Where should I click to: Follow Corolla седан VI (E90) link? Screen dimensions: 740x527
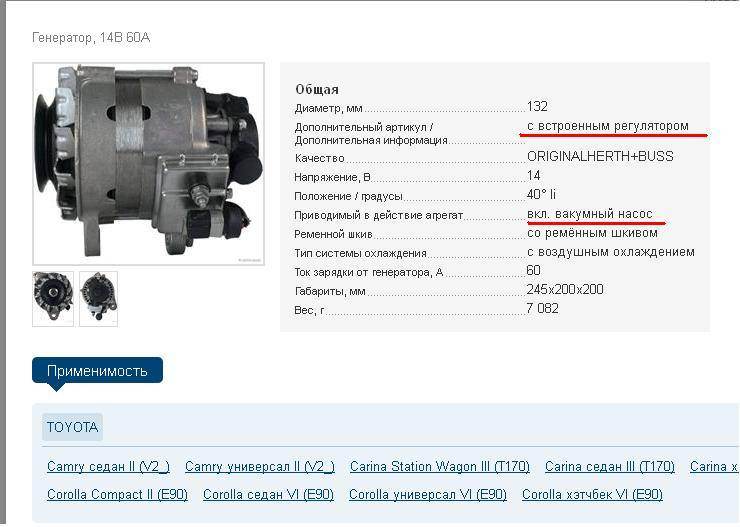[268, 495]
